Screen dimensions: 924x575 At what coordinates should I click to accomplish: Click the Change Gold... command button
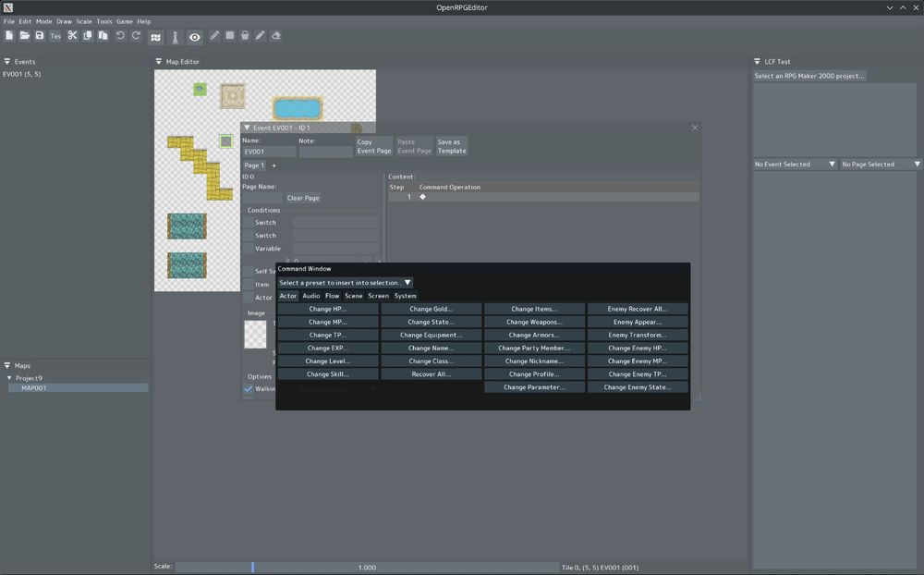431,309
